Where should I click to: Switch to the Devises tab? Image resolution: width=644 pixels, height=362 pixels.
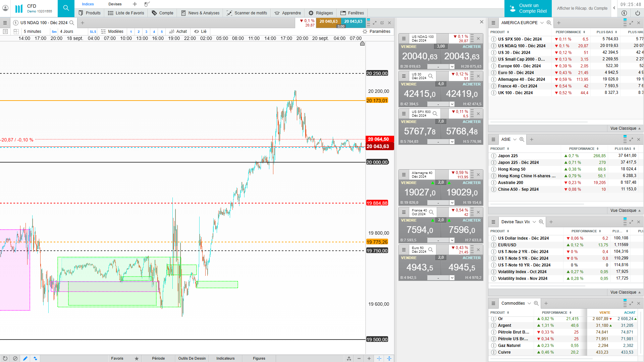[115, 4]
